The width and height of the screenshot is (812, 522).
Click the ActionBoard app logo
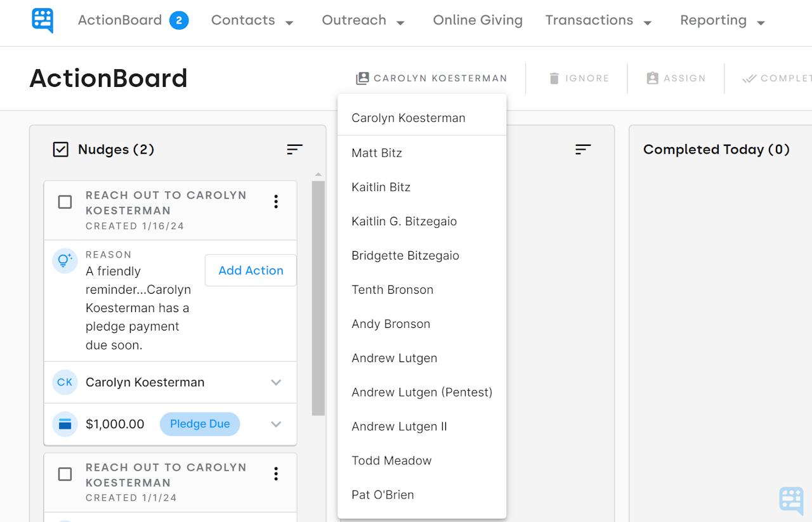click(42, 20)
